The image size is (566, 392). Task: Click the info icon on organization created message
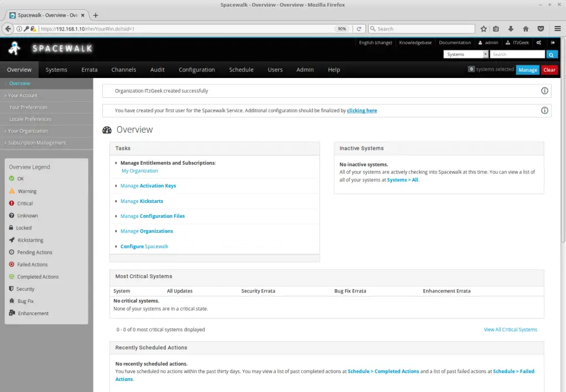coord(544,91)
